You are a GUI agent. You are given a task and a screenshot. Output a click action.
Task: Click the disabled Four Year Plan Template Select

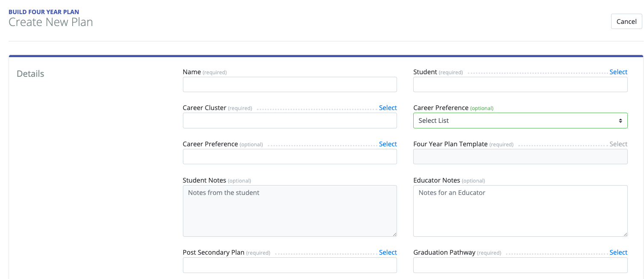click(x=618, y=144)
